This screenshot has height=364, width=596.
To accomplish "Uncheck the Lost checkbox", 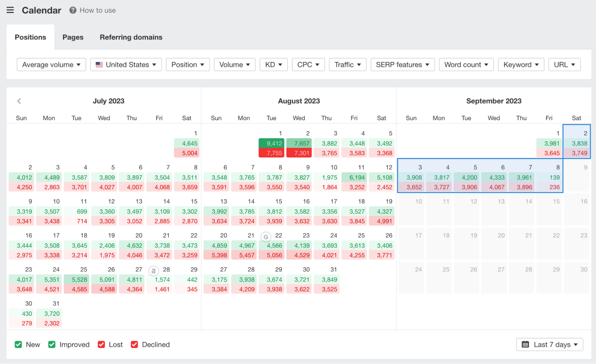I will [x=101, y=344].
